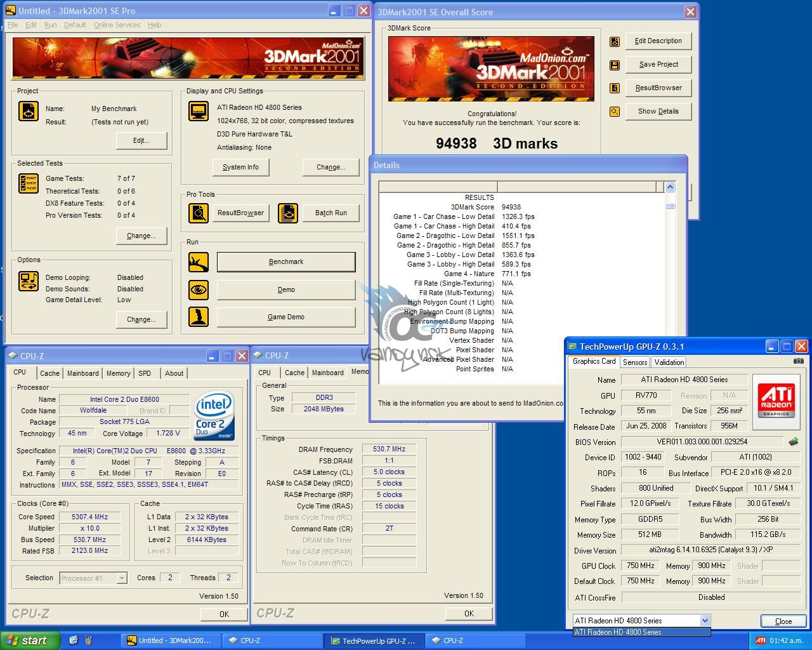Click Change... under Selected Tests
Viewport: 812px width, 650px height.
click(x=141, y=235)
